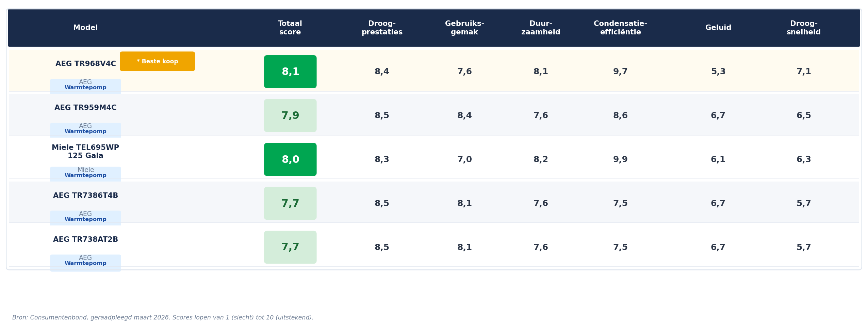868x329 pixels.
Task: Sort by Condensatie-efficiëntie header
Action: pos(620,28)
